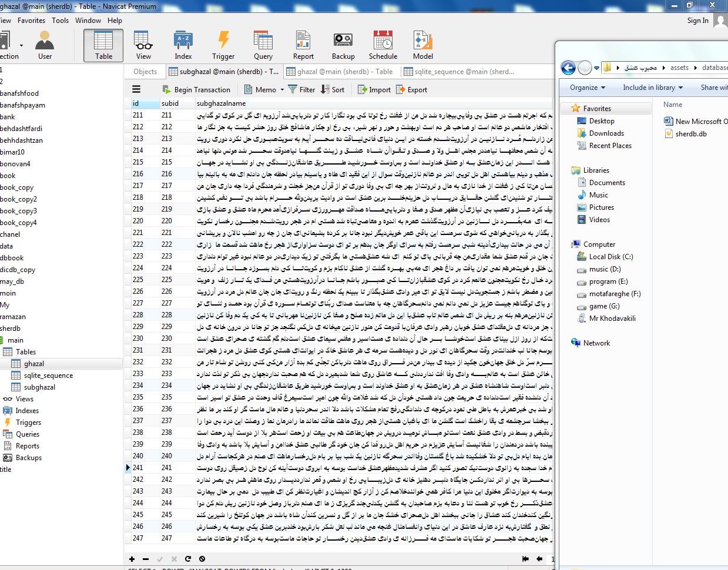The height and width of the screenshot is (570, 728).
Task: Open the Favorites menu
Action: tap(31, 21)
